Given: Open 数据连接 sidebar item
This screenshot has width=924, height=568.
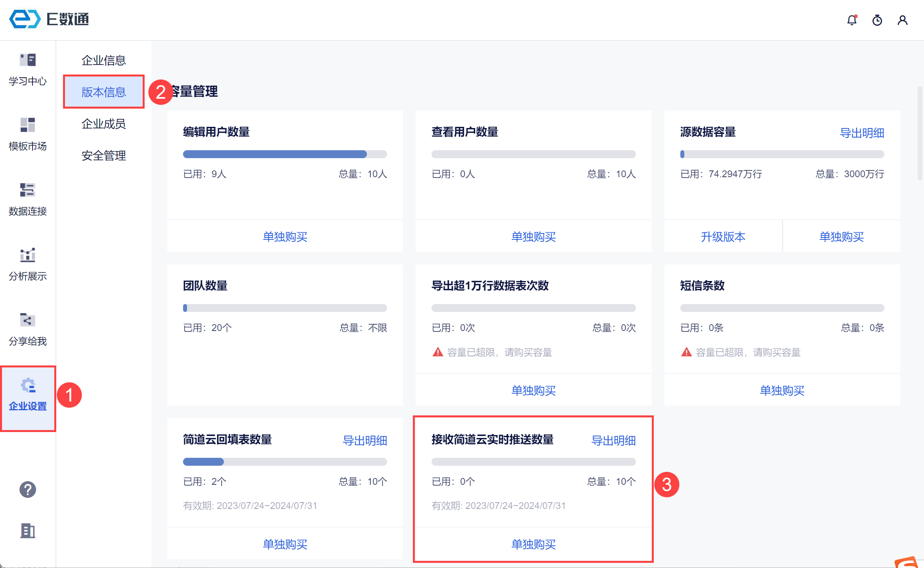Looking at the screenshot, I should click(28, 200).
